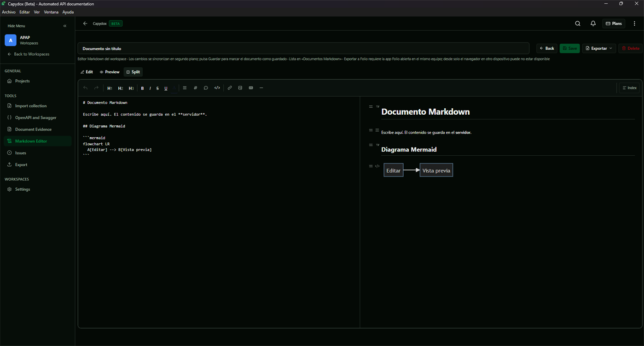Screen dimensions: 644x346
Task: Open Import collection tool
Action: 37,106
